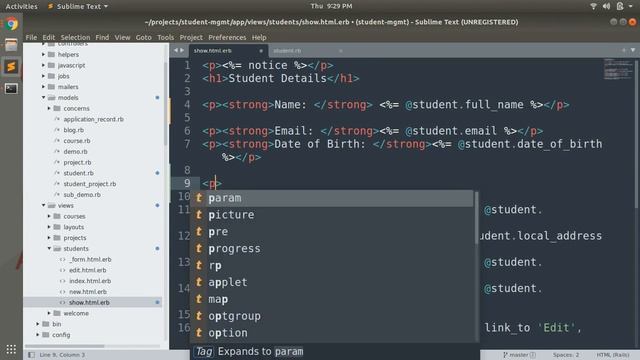Open the File menu
Image resolution: width=640 pixels, height=360 pixels.
[31, 37]
